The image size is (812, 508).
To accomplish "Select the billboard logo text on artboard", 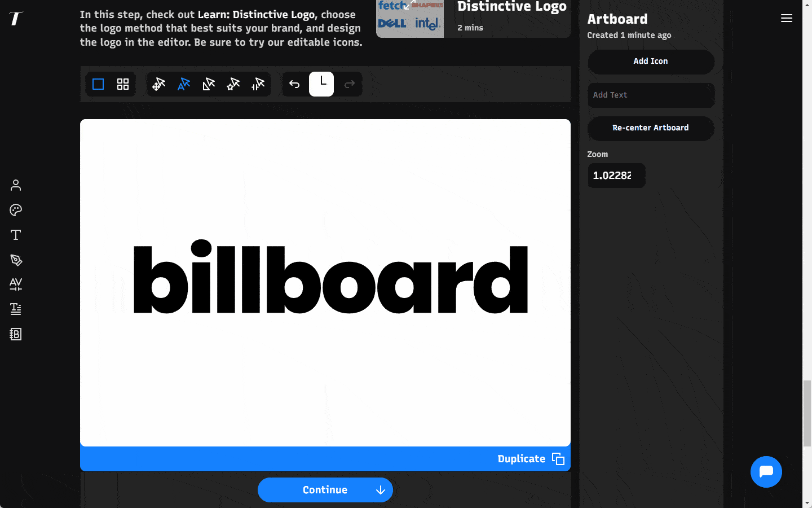I will pos(330,277).
